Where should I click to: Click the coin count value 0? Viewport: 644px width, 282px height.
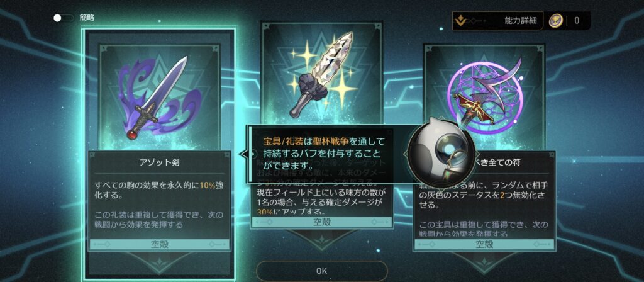(x=577, y=21)
